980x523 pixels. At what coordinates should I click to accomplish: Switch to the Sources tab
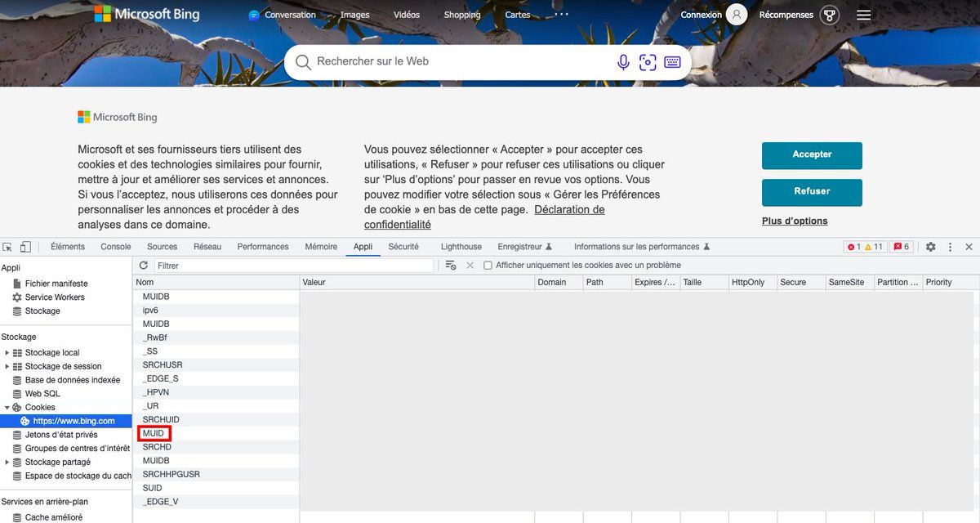(163, 247)
